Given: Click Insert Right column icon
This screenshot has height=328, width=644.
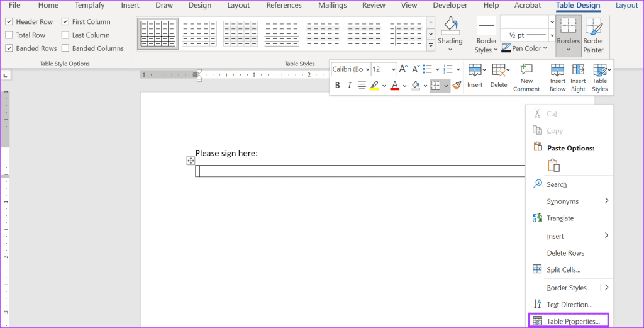Looking at the screenshot, I should tap(578, 77).
